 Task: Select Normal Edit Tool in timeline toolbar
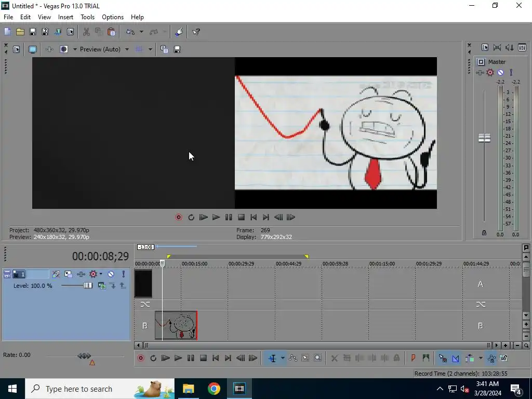tap(272, 358)
